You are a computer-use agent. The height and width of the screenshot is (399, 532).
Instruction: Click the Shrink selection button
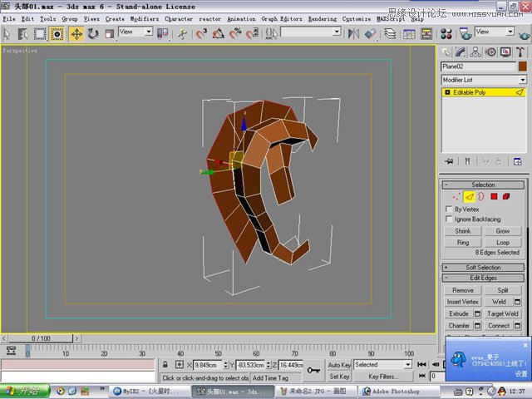pos(462,231)
